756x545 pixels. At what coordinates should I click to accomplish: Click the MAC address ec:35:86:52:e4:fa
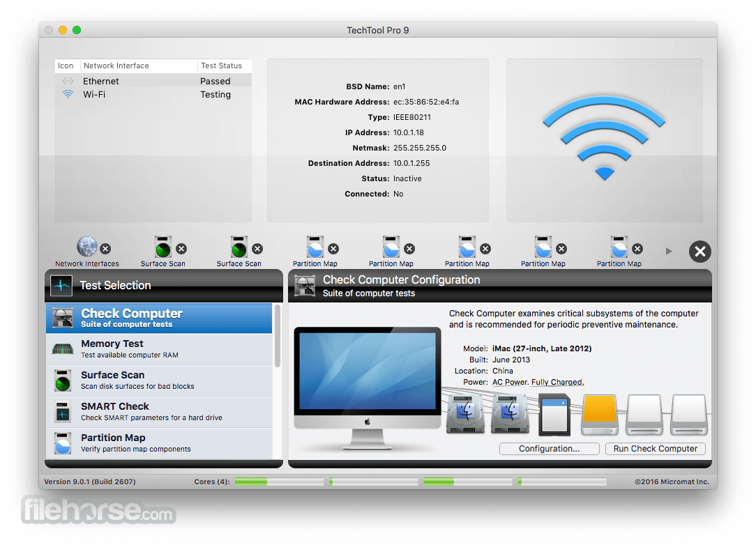coord(426,102)
